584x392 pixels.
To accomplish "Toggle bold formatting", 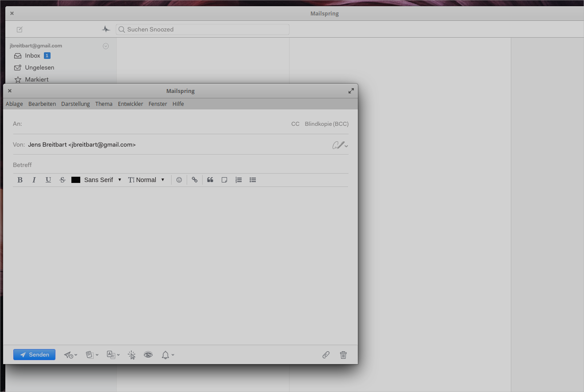I will point(20,179).
